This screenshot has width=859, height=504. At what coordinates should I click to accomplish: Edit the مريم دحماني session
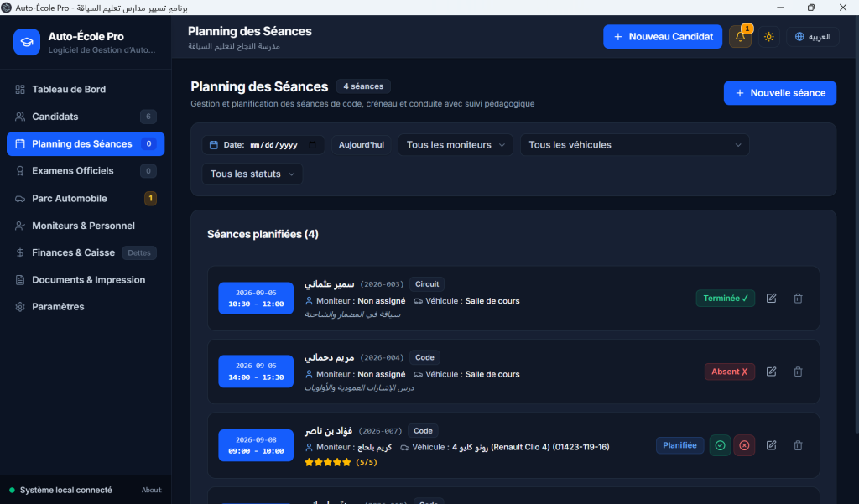[x=772, y=372]
